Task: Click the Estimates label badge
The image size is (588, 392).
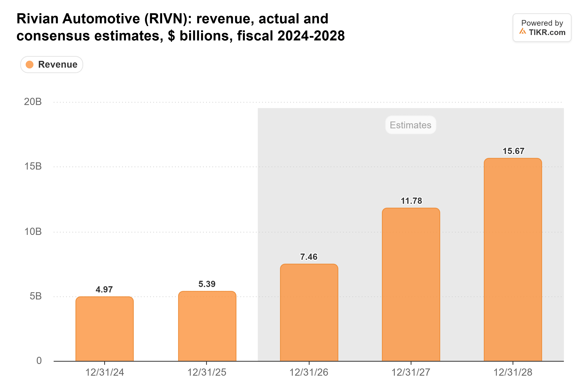Action: coord(410,125)
